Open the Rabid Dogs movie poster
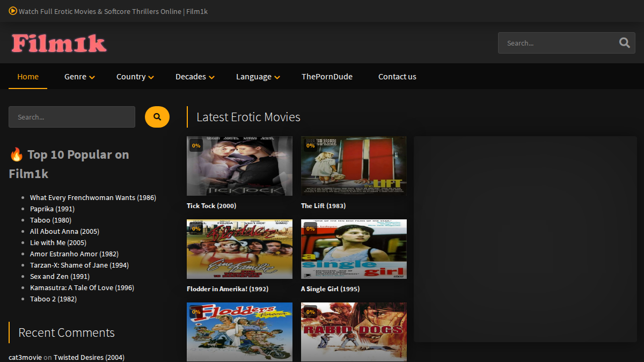644x362 pixels. [354, 332]
